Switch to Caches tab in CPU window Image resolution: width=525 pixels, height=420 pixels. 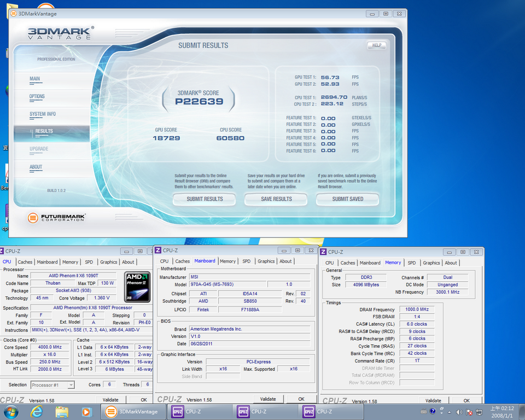pyautogui.click(x=25, y=262)
